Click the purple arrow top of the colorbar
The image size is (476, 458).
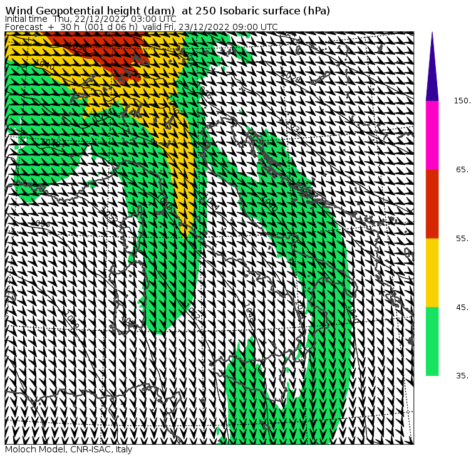[x=432, y=66]
